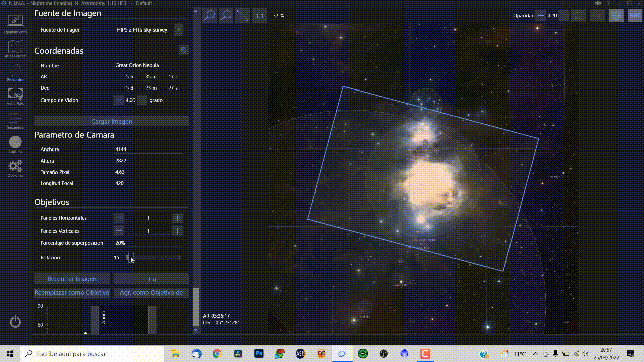
Task: Fit image to window with arrows icon
Action: coord(243,16)
